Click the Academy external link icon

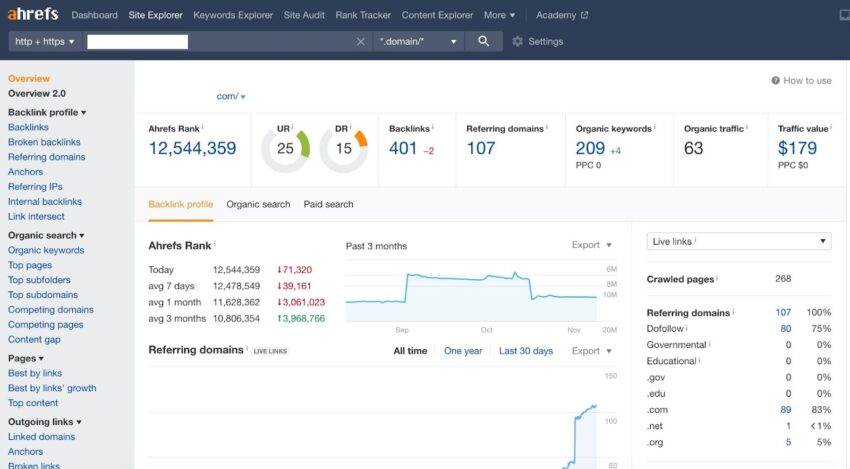point(584,15)
